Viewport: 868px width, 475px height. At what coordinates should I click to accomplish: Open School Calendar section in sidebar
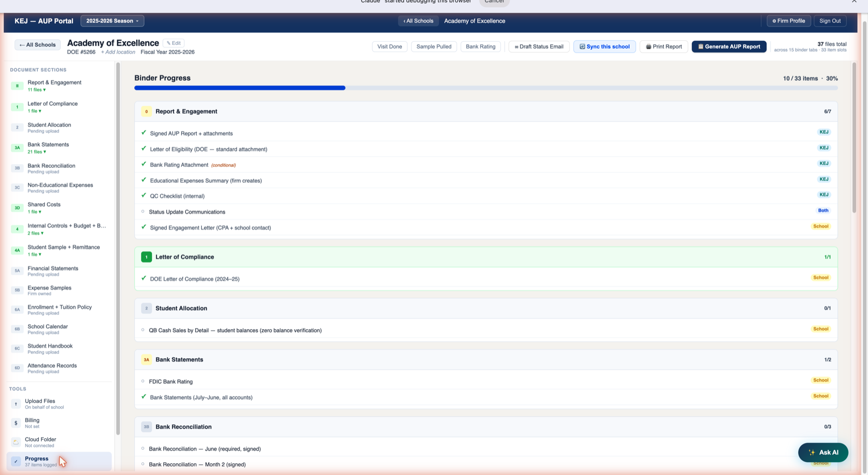pyautogui.click(x=60, y=329)
